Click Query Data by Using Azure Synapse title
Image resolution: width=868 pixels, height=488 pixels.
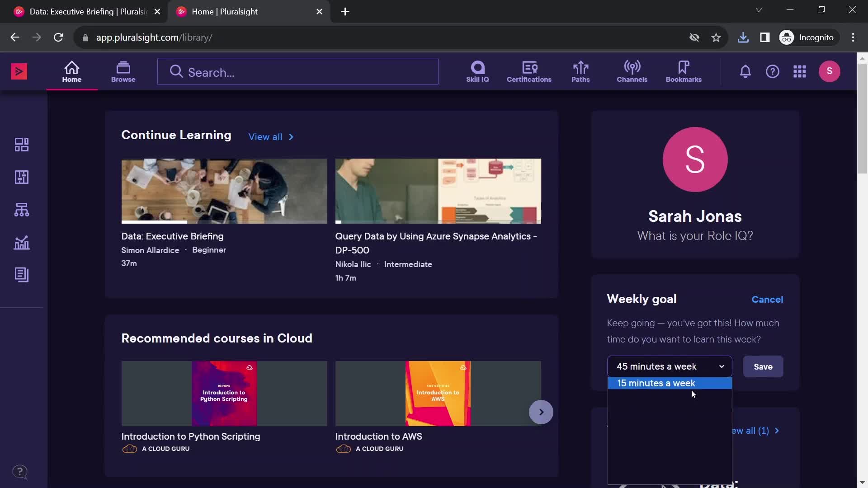point(436,243)
